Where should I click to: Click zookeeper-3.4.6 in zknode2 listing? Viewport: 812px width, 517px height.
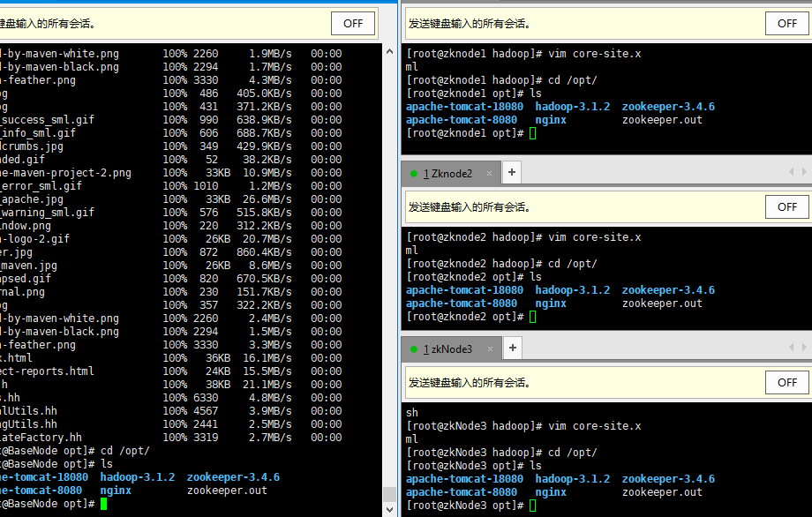pos(668,290)
